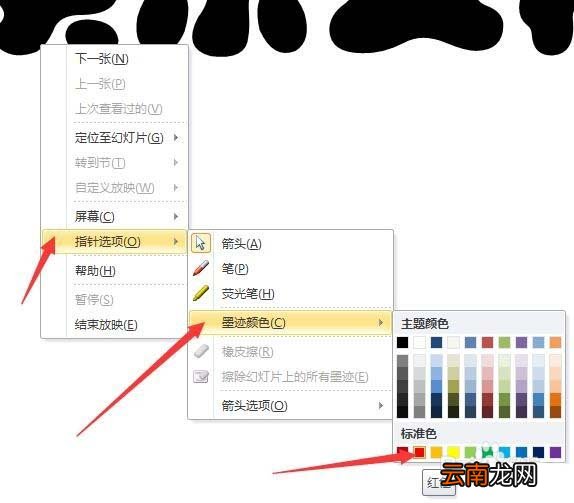Choose orange standard color swatch

[x=436, y=452]
